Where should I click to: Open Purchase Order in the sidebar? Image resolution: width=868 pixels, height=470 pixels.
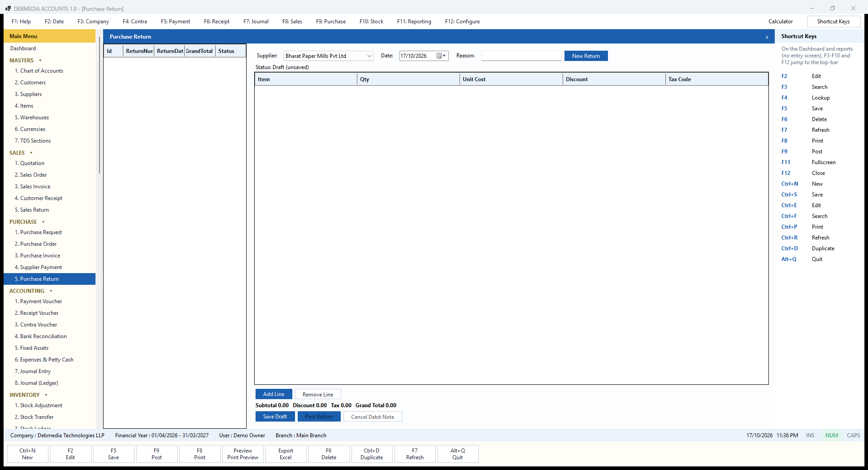(x=49, y=244)
